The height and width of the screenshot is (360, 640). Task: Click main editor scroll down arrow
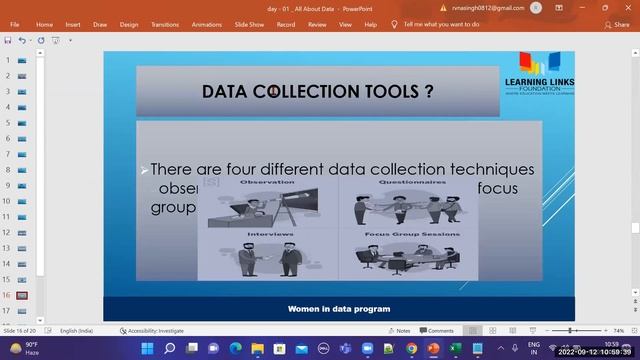click(635, 292)
